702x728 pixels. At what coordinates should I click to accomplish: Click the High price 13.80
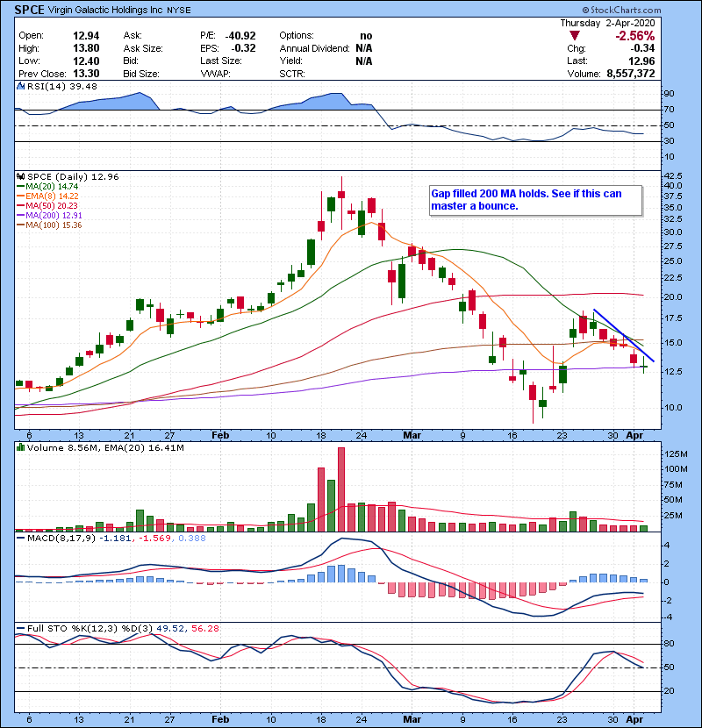coord(86,48)
